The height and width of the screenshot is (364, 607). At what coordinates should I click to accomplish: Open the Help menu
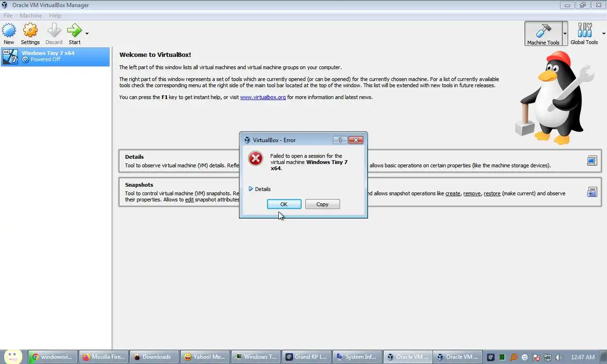click(55, 16)
